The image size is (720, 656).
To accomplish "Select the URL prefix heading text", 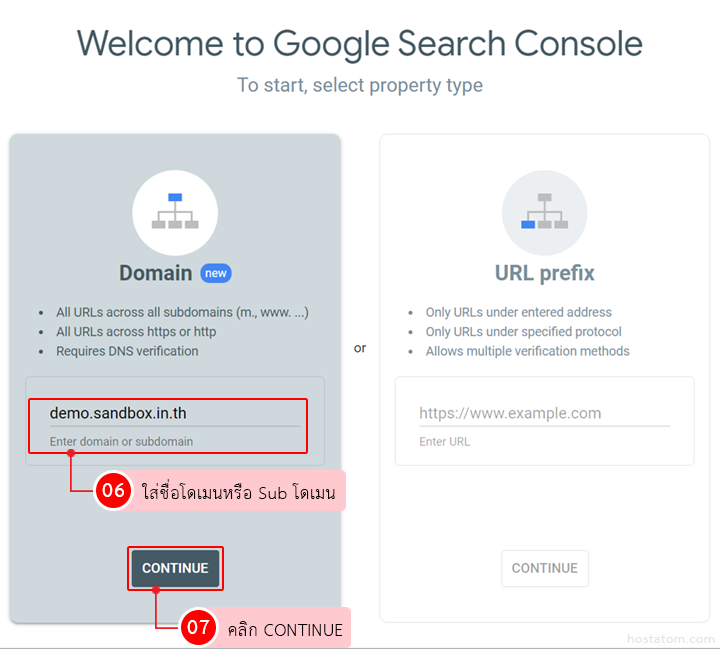I will 544,273.
